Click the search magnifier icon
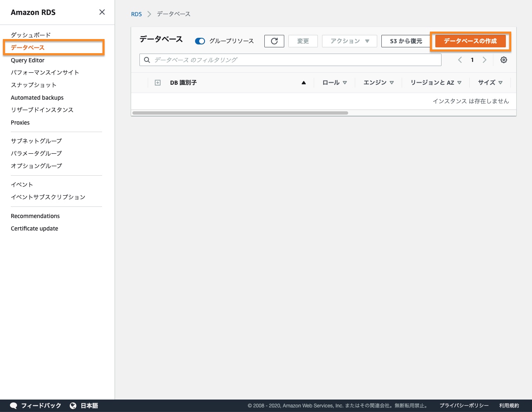The height and width of the screenshot is (412, 532). click(147, 60)
